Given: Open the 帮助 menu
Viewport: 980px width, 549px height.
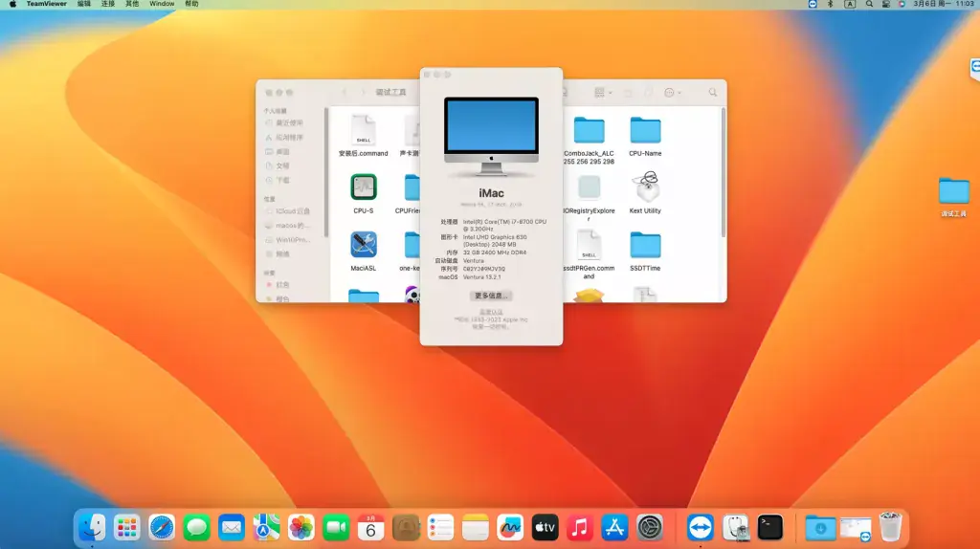Looking at the screenshot, I should (x=191, y=4).
